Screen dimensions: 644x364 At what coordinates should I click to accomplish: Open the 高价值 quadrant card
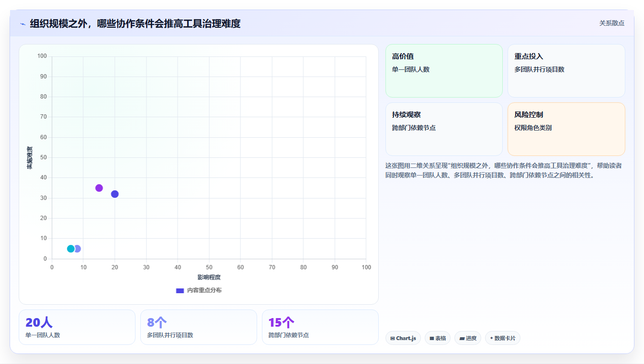pyautogui.click(x=444, y=71)
